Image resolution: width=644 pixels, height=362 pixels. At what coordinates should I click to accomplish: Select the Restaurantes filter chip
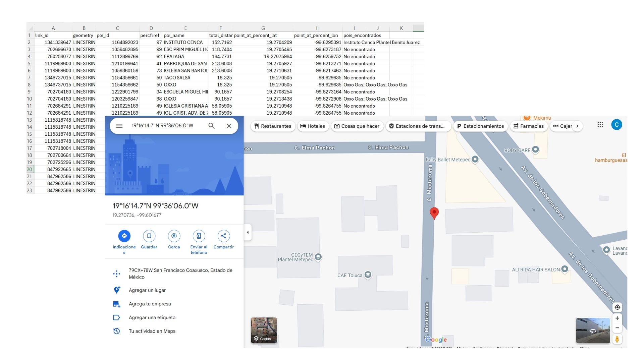pos(273,126)
